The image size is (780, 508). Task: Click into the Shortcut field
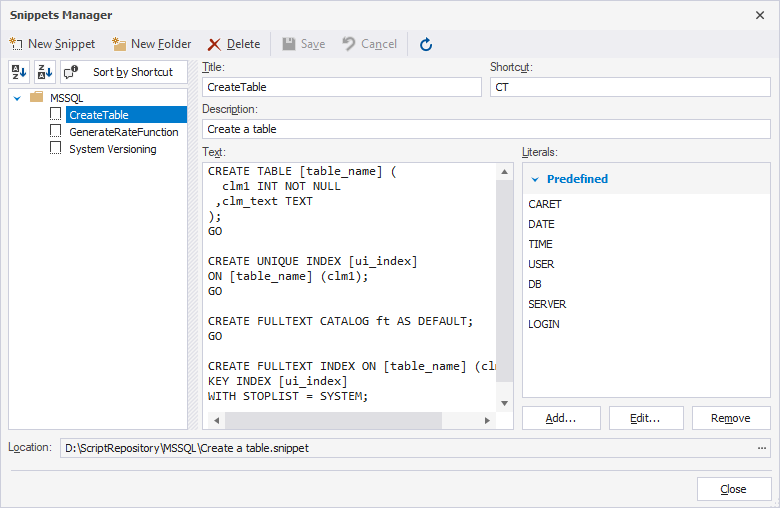[x=630, y=87]
